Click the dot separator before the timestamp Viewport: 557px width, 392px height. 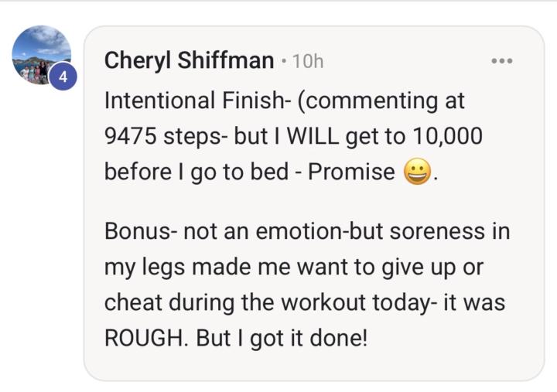click(284, 61)
